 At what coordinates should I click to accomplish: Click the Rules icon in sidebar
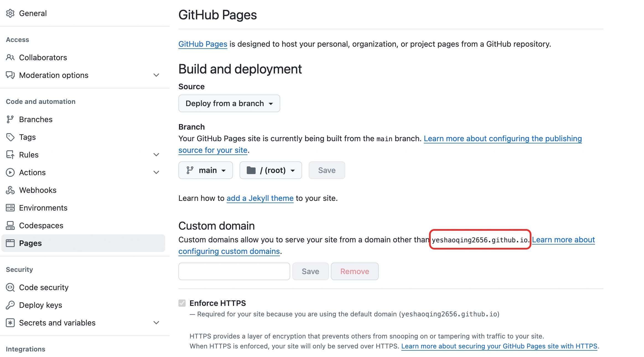click(10, 155)
